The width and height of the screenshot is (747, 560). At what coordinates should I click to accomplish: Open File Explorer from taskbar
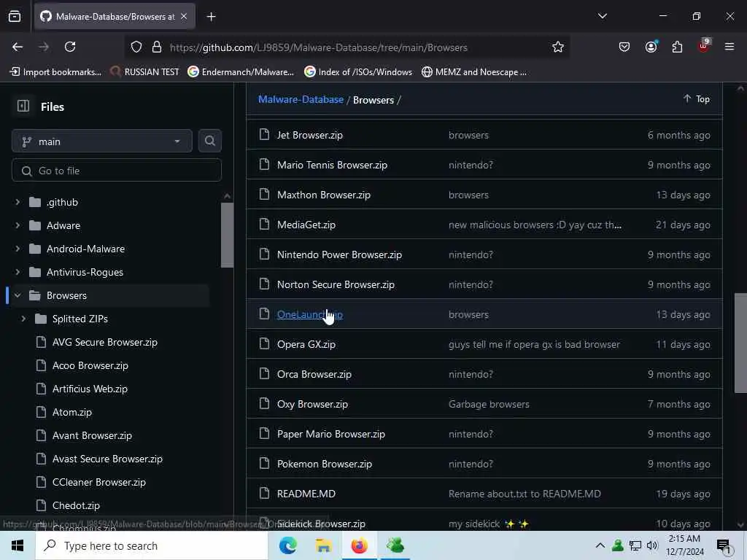click(323, 545)
